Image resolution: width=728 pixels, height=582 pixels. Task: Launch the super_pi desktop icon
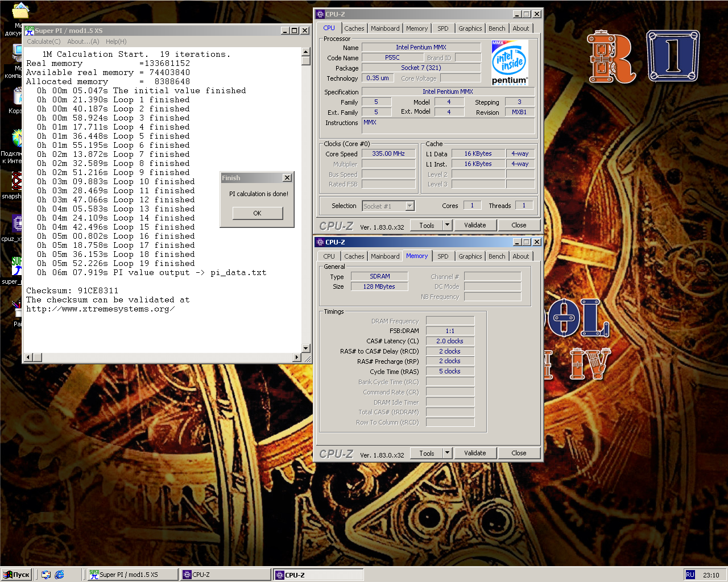tap(17, 266)
